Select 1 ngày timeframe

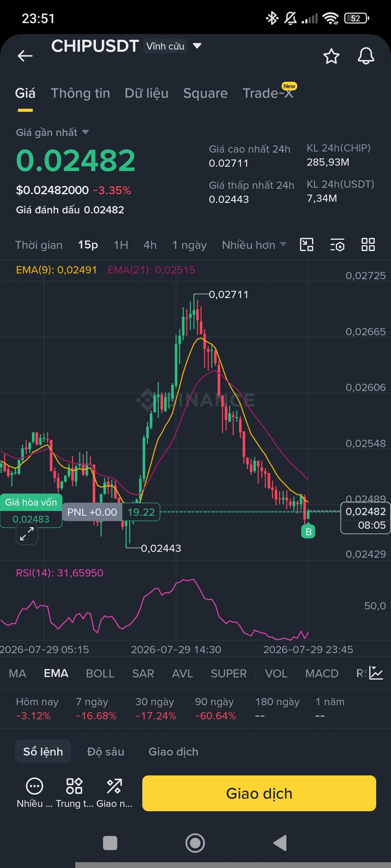point(189,245)
